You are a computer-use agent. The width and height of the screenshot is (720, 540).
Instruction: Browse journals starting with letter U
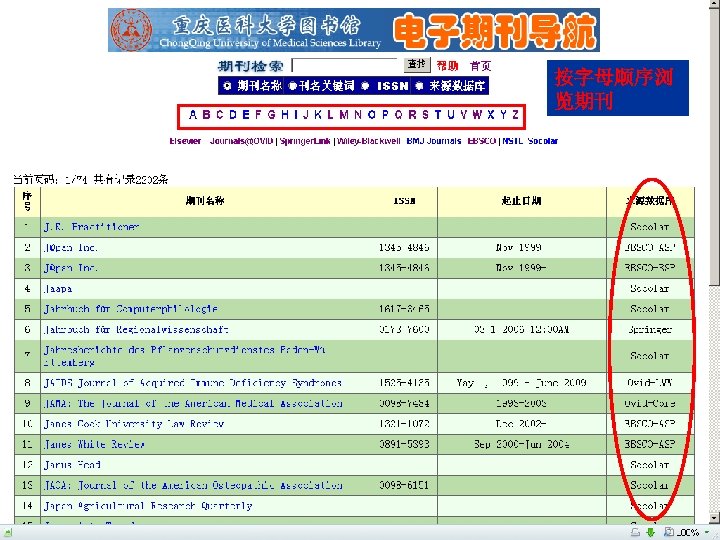pos(451,115)
